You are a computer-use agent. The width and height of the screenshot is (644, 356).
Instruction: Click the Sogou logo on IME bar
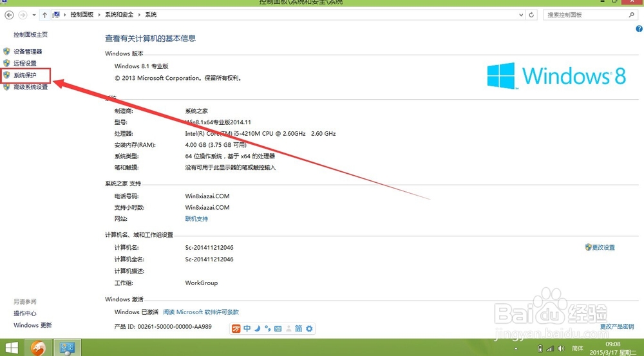pyautogui.click(x=236, y=328)
